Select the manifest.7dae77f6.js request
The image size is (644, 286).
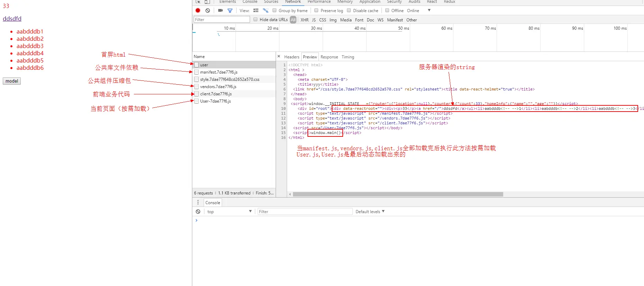click(234, 72)
